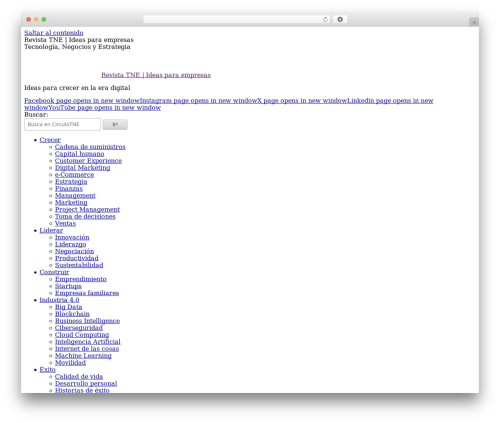
Task: Open the Industria 4.0 menu item
Action: (59, 300)
